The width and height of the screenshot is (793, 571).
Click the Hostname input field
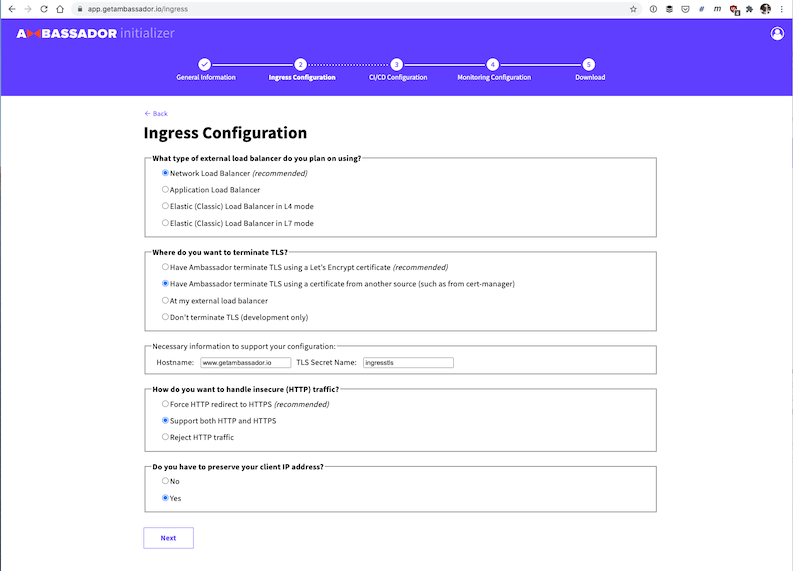coord(245,362)
